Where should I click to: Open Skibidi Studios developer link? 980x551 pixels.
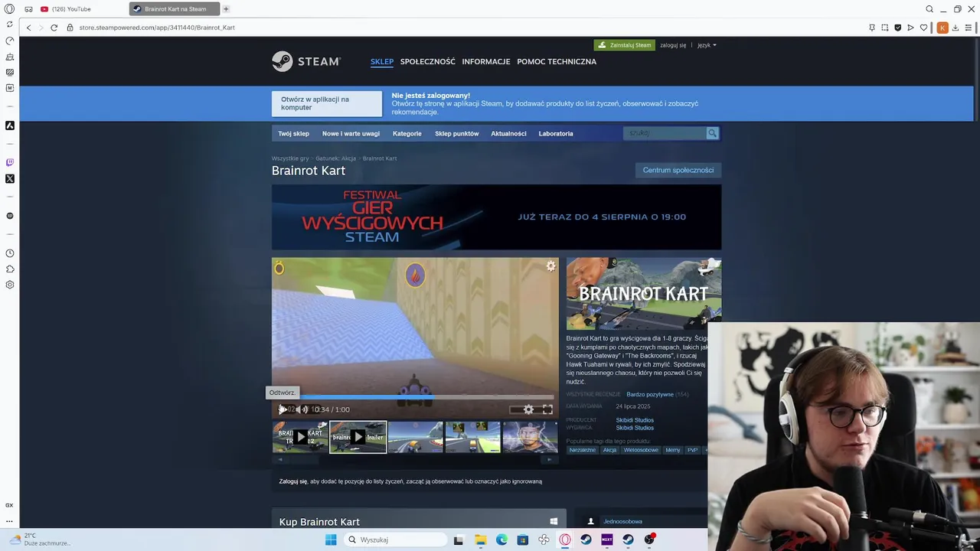(x=635, y=420)
